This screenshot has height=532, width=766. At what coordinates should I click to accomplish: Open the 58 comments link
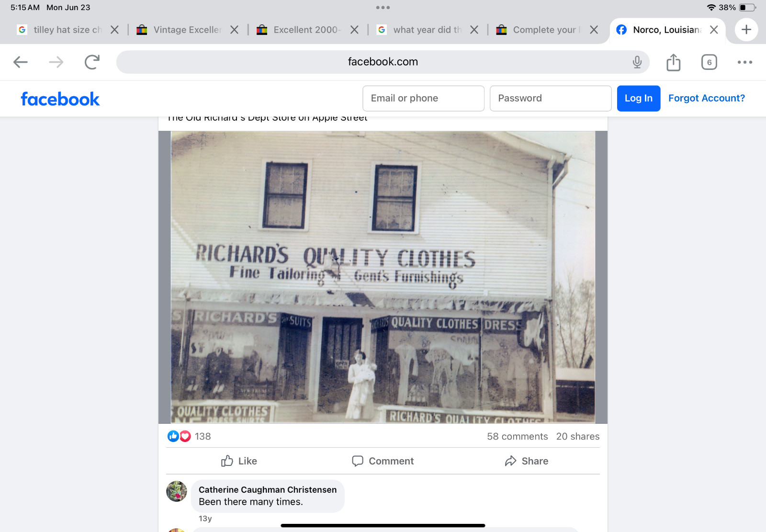pos(517,436)
